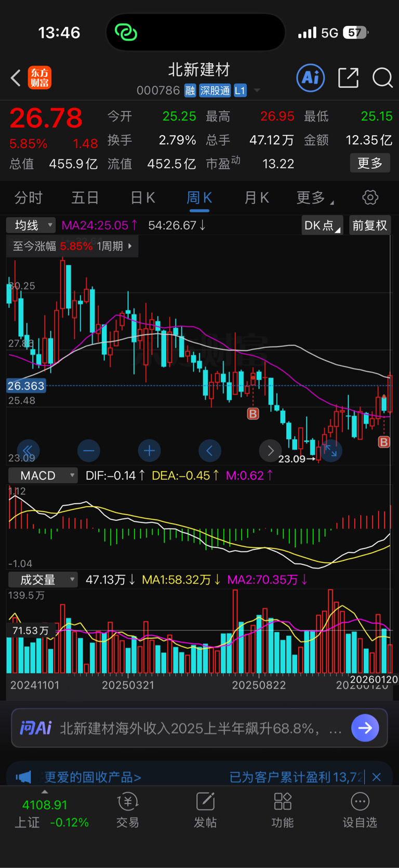Expand chart to fullscreen icon
399x868 pixels.
(x=330, y=451)
